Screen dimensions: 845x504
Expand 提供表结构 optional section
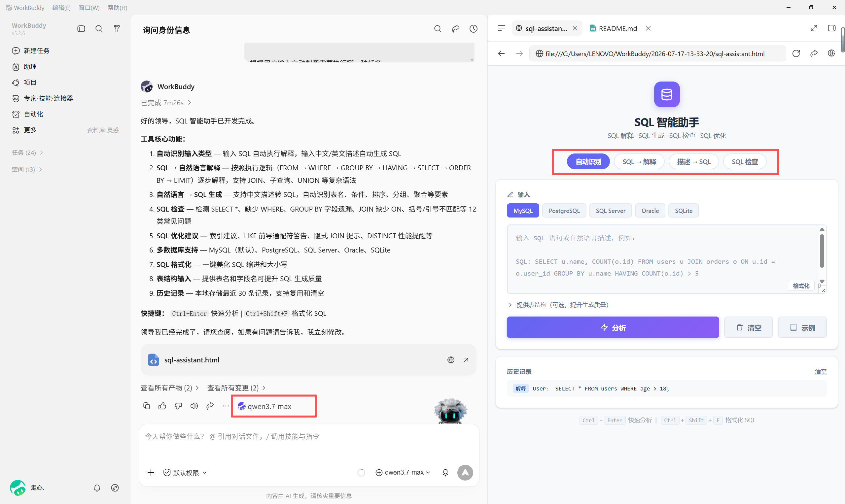click(x=558, y=305)
